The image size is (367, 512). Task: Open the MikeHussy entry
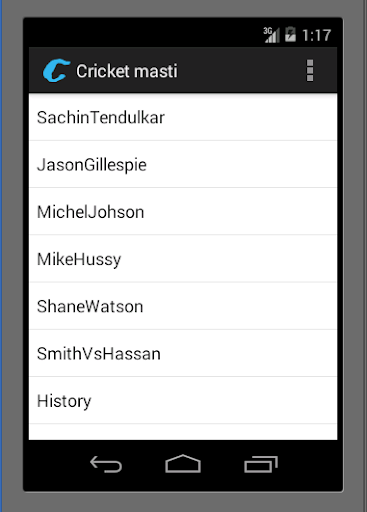coord(183,259)
